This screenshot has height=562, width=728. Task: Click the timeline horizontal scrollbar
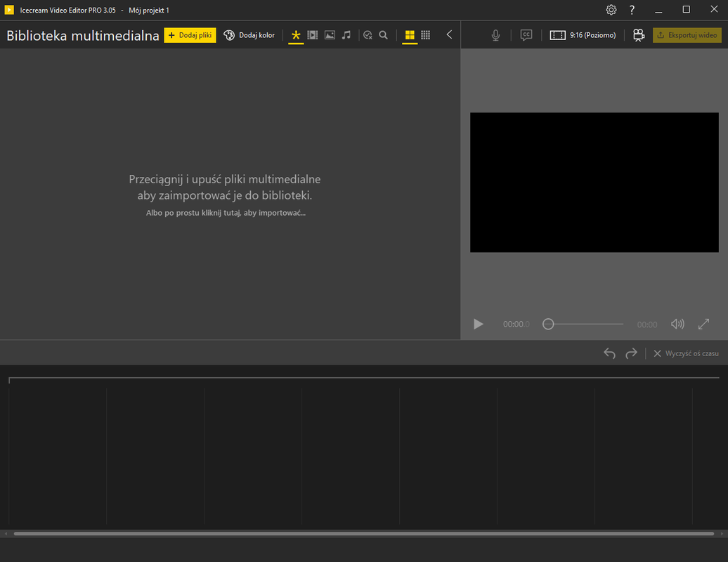point(363,534)
